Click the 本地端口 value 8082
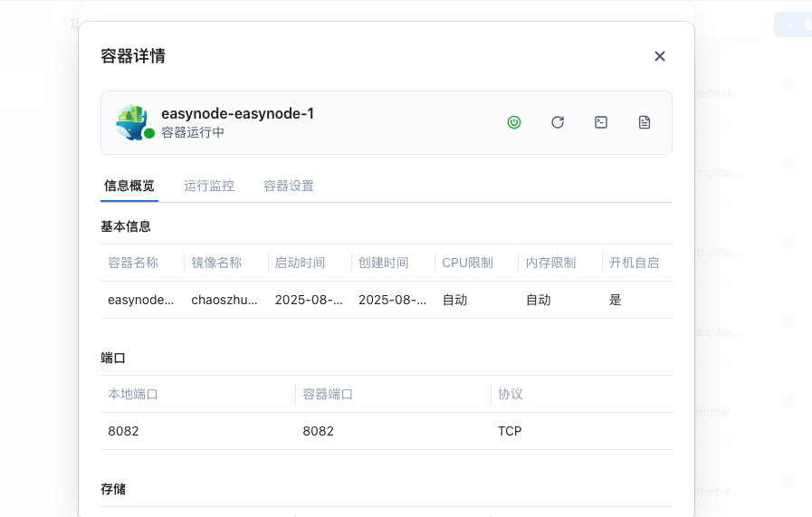 tap(123, 431)
